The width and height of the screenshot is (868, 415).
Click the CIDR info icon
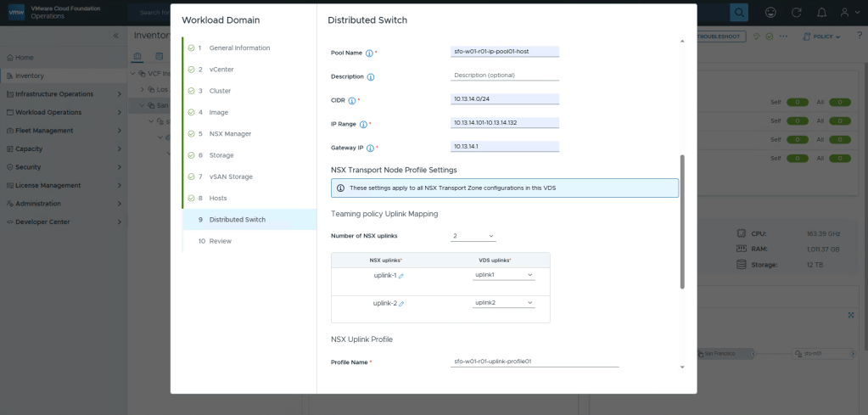[x=351, y=100]
